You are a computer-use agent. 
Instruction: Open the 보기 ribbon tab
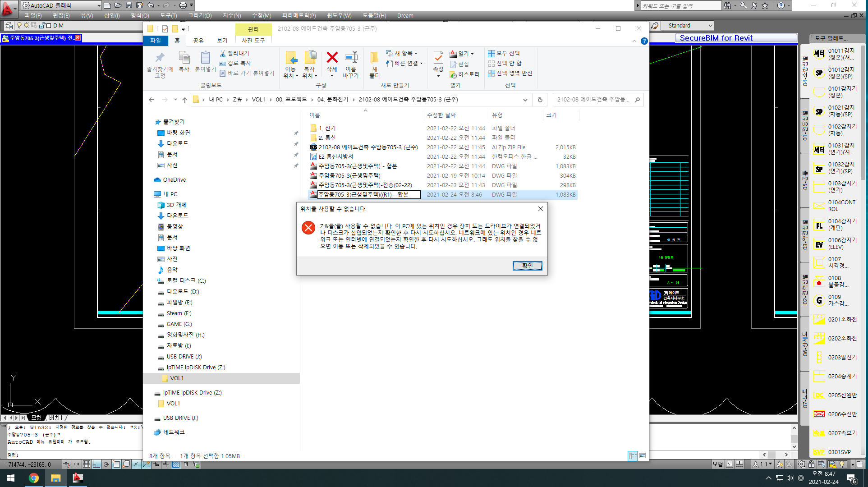tap(222, 41)
